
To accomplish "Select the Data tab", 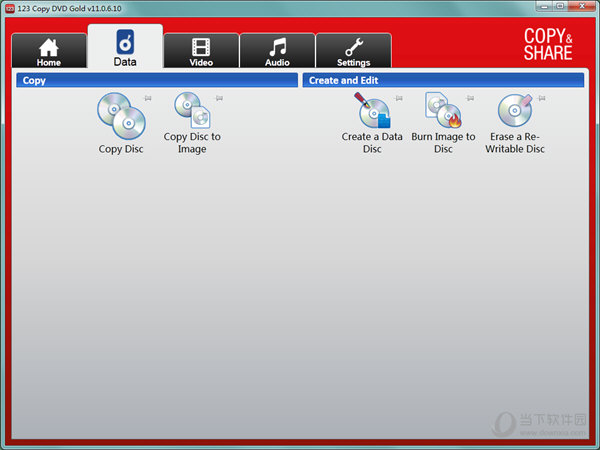I will pyautogui.click(x=125, y=47).
